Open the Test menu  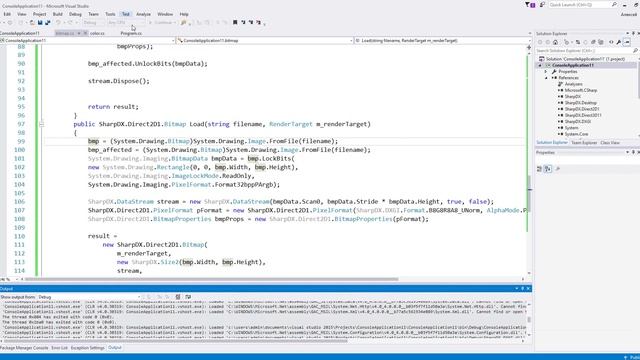click(x=126, y=14)
